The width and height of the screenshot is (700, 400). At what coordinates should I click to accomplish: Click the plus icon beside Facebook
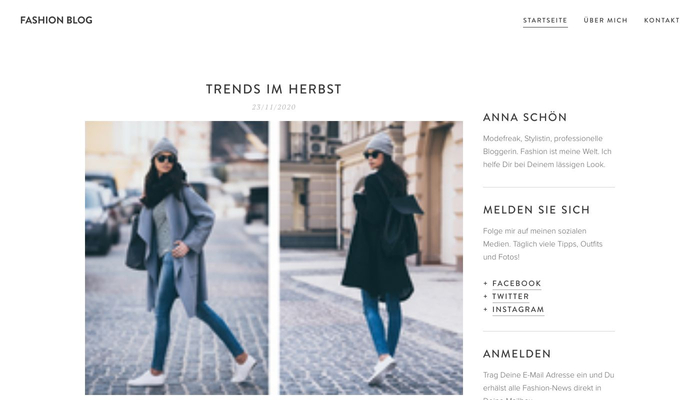tap(486, 283)
